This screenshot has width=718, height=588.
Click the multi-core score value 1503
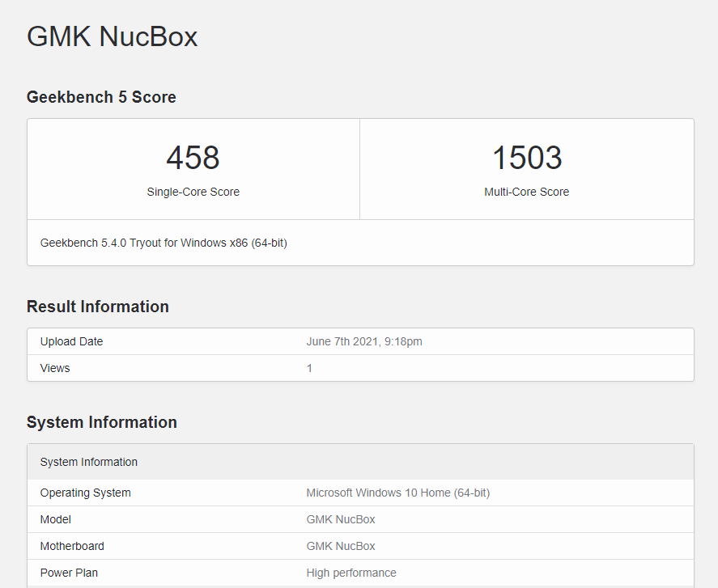click(527, 158)
